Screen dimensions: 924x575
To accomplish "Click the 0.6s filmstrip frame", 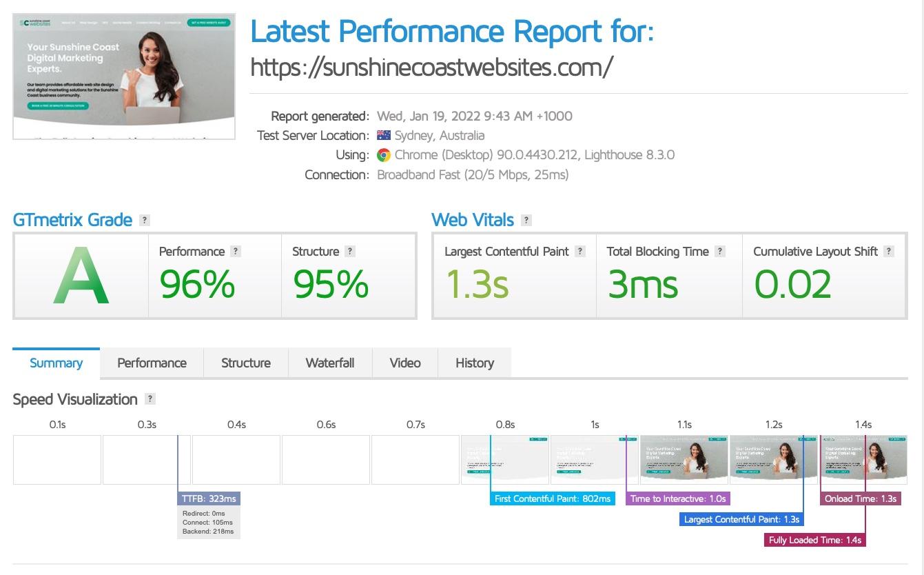I will pos(326,460).
